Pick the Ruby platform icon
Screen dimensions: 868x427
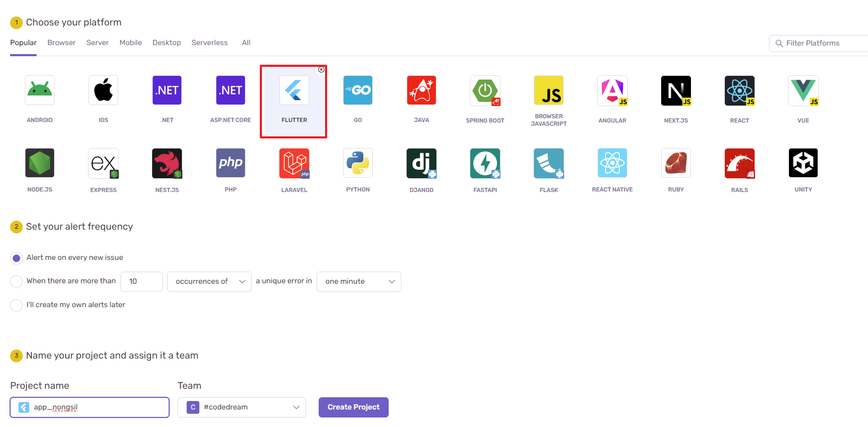pyautogui.click(x=676, y=163)
